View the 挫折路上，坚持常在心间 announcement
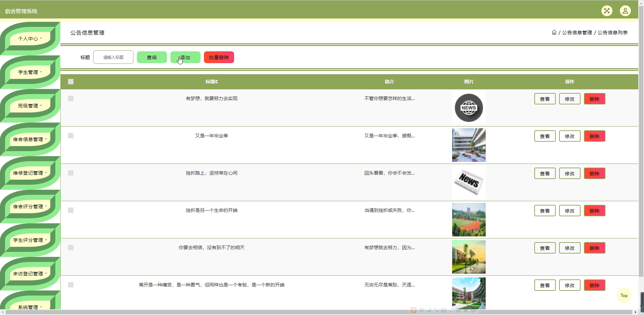This screenshot has height=315, width=644. point(545,174)
